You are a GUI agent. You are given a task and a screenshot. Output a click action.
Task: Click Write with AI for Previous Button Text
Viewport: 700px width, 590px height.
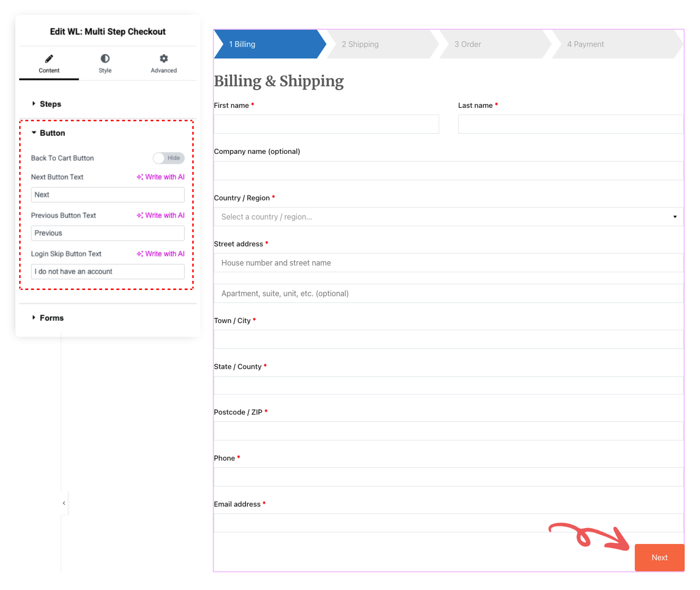[x=161, y=215]
